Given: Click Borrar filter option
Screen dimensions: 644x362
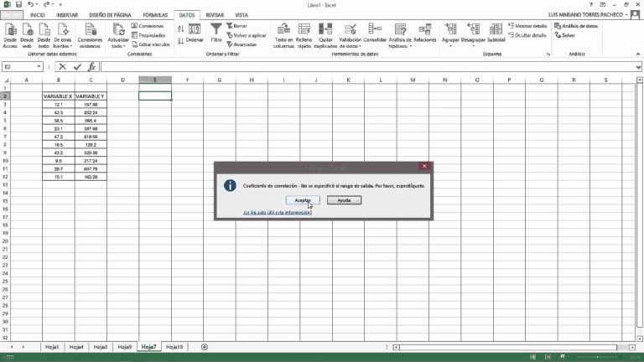Looking at the screenshot, I should [x=237, y=26].
